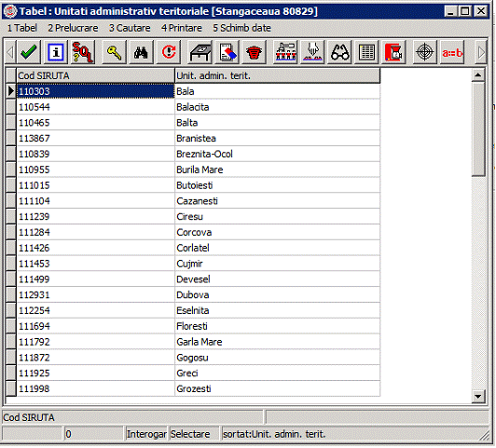
Task: Click the Unit. admin. terit. column header
Action: coord(278,75)
